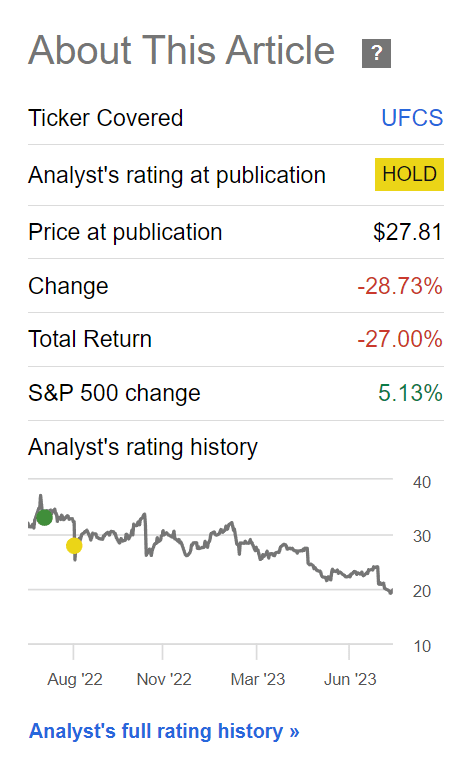Click the Analyst's rating history label
The height and width of the screenshot is (781, 474).
coord(143,447)
